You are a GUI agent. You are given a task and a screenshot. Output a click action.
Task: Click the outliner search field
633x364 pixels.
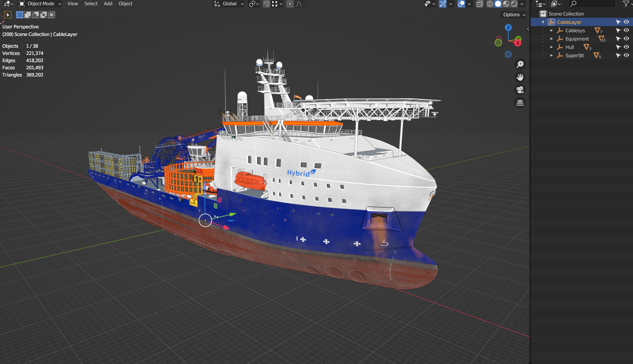pyautogui.click(x=592, y=4)
